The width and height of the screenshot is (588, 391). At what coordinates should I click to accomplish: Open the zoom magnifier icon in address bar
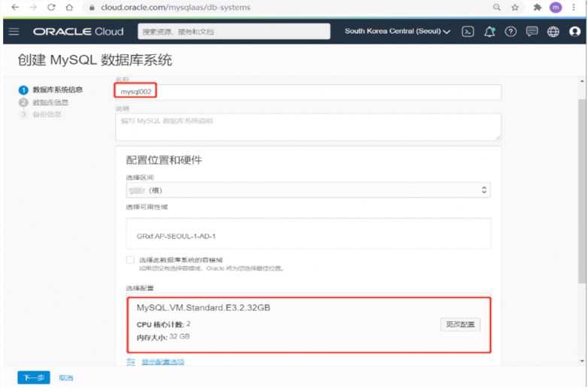tap(496, 7)
